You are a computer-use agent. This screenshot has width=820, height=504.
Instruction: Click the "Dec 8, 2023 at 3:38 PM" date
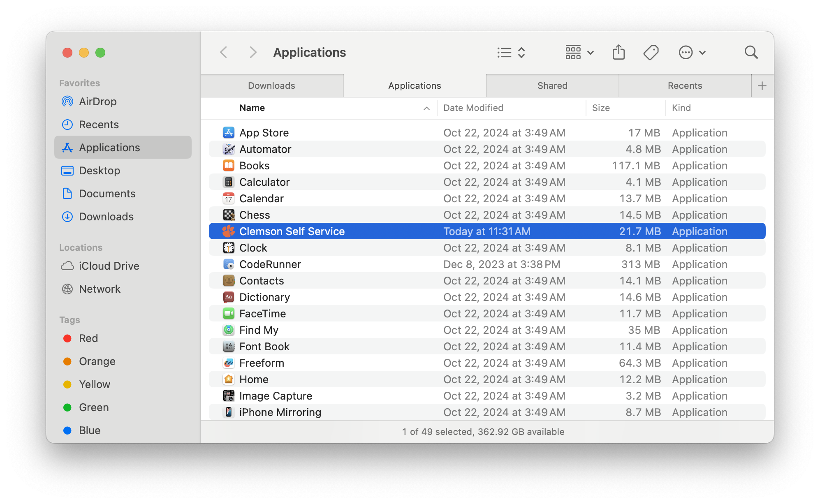[502, 264]
